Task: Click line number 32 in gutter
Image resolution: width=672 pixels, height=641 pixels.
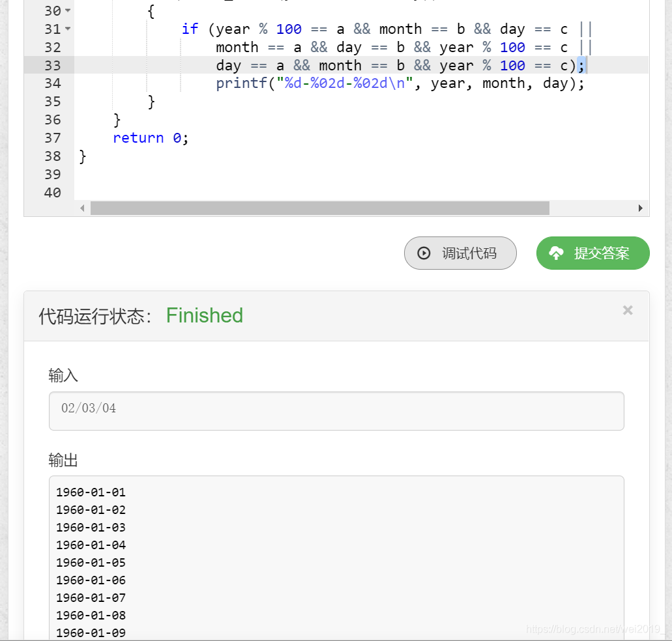Action: [53, 47]
